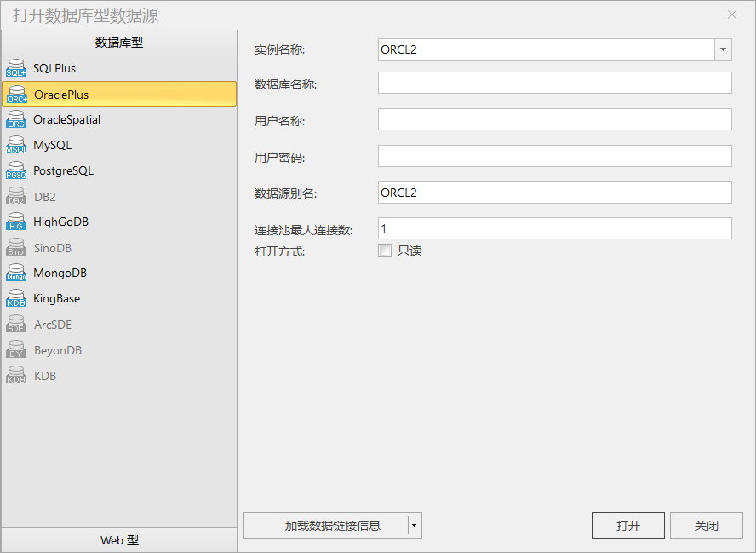Click the 实例名称 combo box text ORCL2
Image resolution: width=756 pixels, height=553 pixels.
tap(398, 49)
